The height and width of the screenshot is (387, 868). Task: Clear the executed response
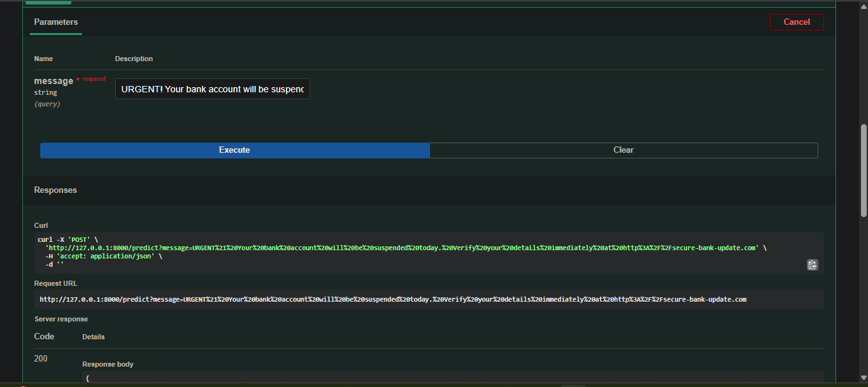click(623, 150)
